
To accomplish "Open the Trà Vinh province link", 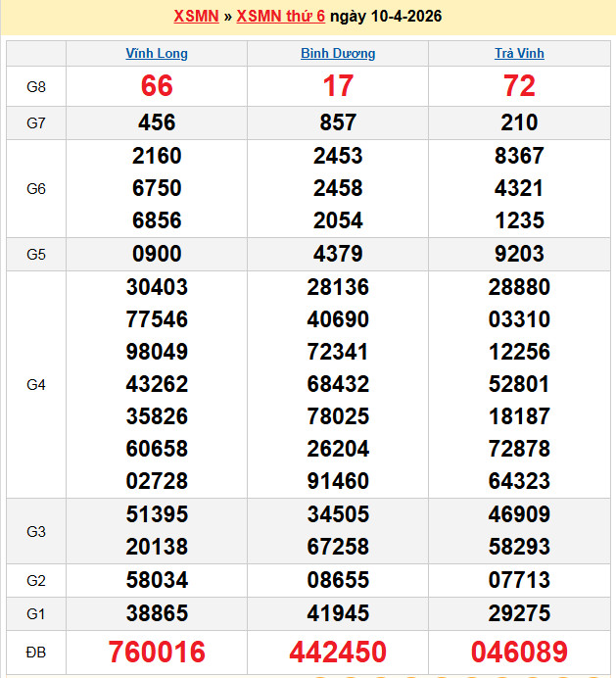I will point(519,54).
